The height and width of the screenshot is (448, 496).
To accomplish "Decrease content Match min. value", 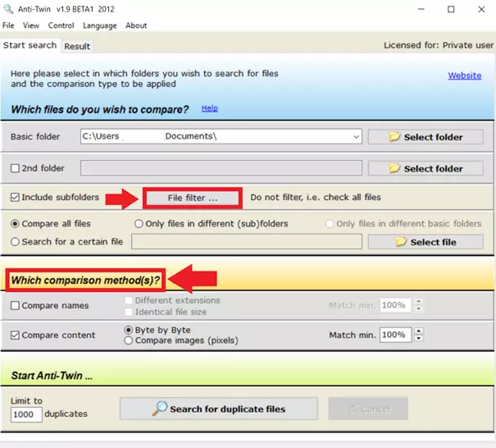I will pos(419,338).
